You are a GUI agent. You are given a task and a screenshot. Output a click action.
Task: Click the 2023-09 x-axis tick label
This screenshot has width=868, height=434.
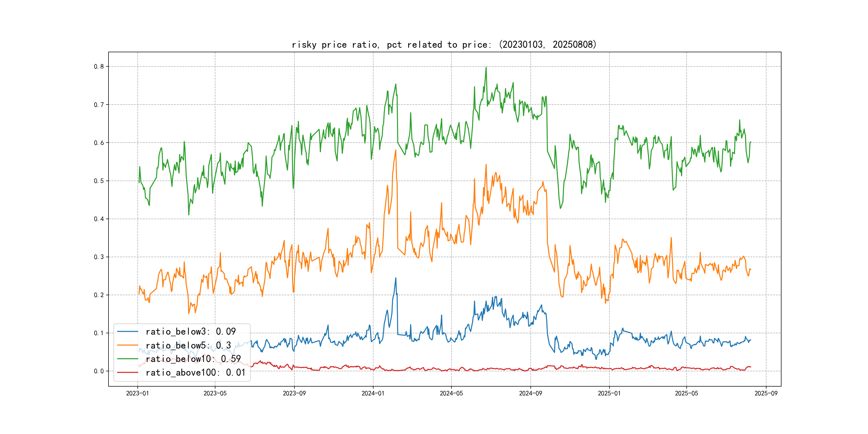(x=294, y=393)
